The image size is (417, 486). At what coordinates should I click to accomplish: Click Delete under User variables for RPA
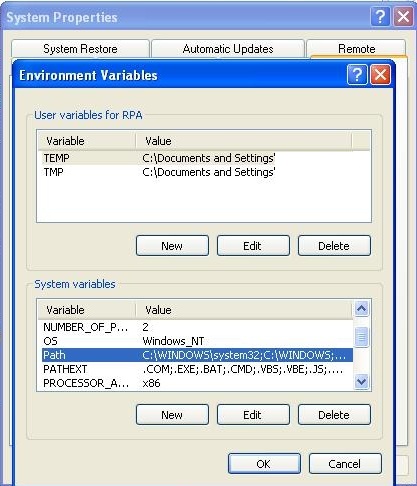(x=334, y=246)
